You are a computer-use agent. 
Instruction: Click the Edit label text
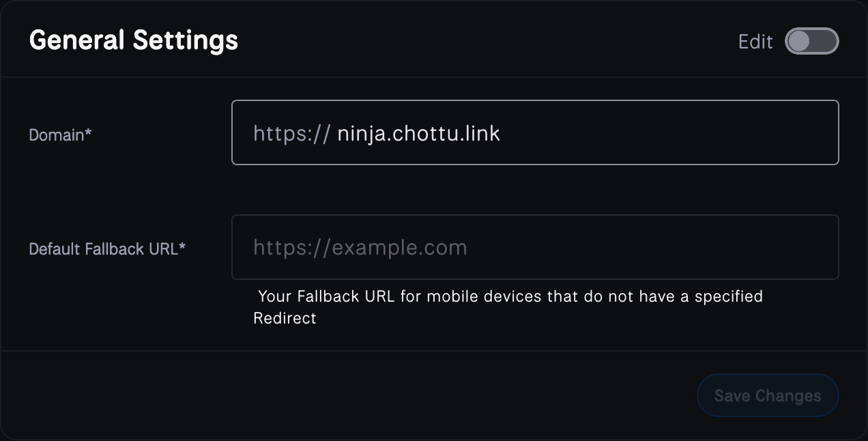pos(755,41)
